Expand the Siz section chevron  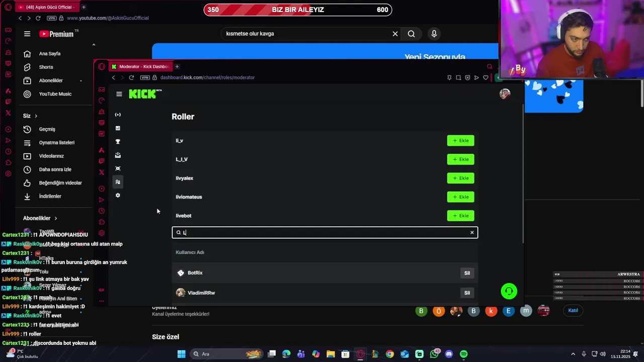[36, 116]
